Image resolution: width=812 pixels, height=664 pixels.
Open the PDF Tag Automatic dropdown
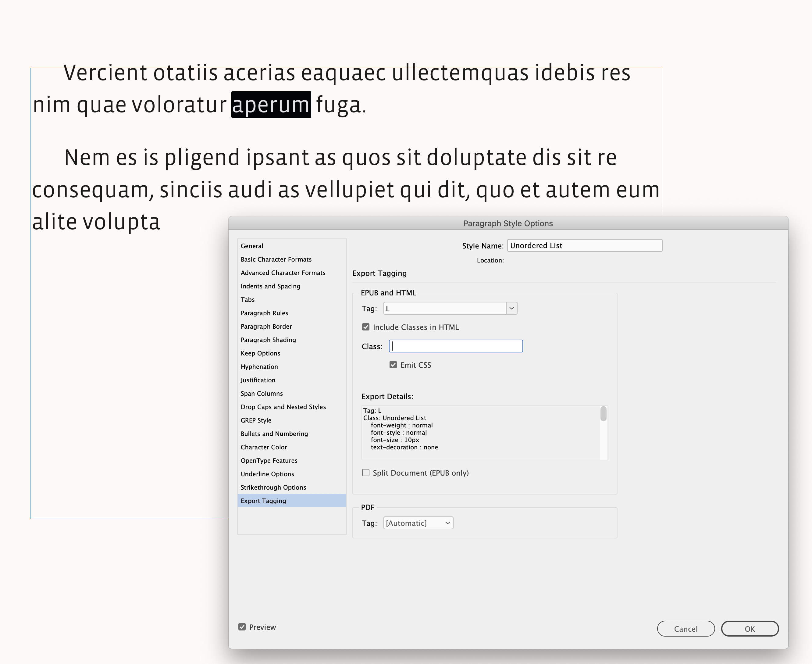[x=418, y=523]
